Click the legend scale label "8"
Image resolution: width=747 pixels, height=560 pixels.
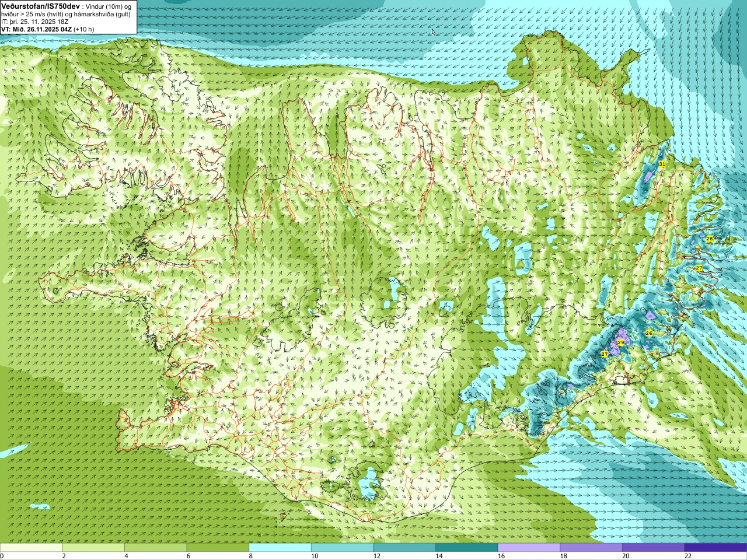coord(251,556)
